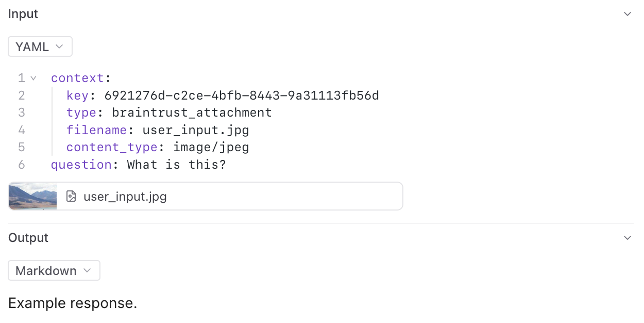Open the YAML format dropdown
Image resolution: width=644 pixels, height=323 pixels.
tap(40, 46)
